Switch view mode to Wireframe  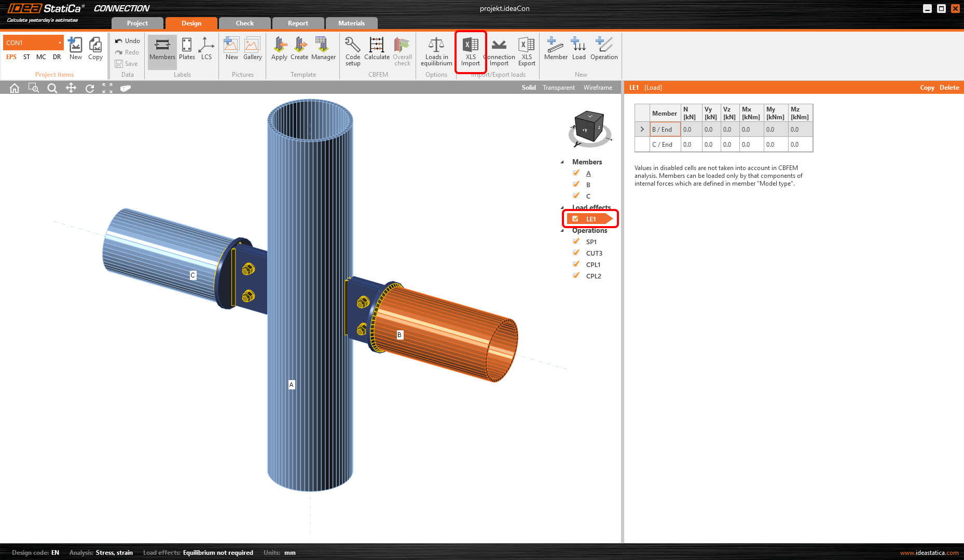598,88
